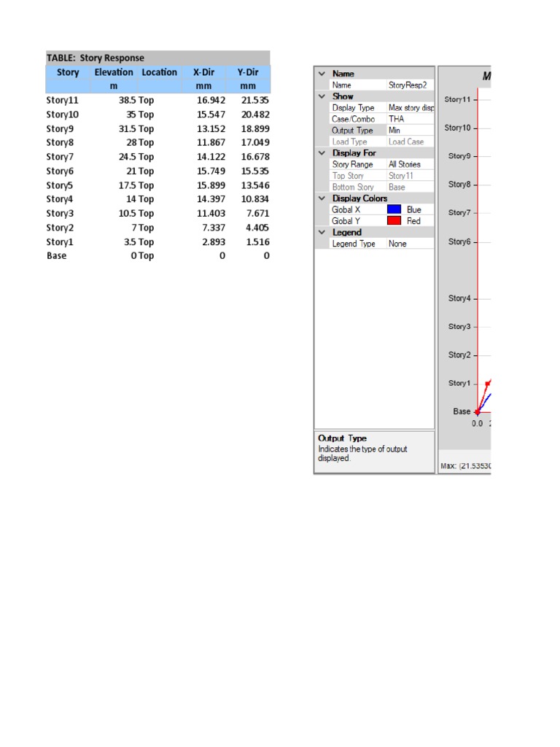The image size is (560, 747).
Task: Collapse the Display For section chevron
Action: point(322,153)
